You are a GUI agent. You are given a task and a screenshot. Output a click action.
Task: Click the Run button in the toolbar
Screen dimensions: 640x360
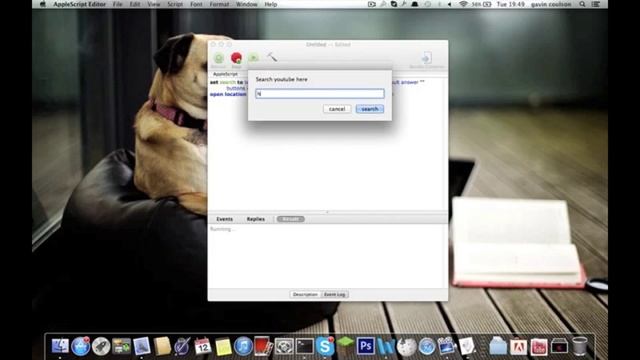click(253, 58)
